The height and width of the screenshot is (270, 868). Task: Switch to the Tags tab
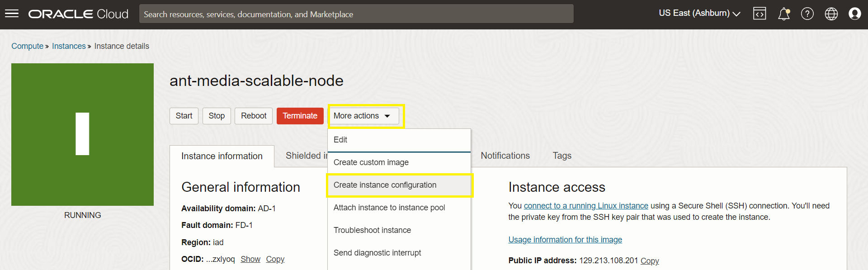click(562, 156)
